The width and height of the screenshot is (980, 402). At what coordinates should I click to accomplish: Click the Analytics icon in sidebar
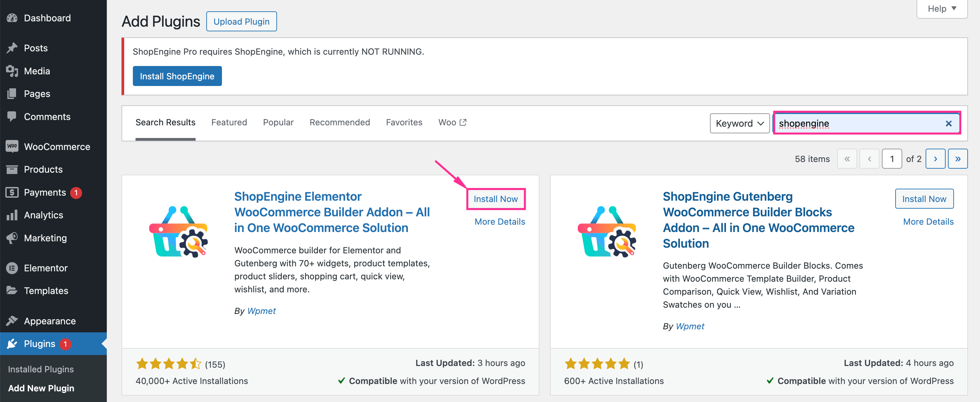(x=11, y=215)
